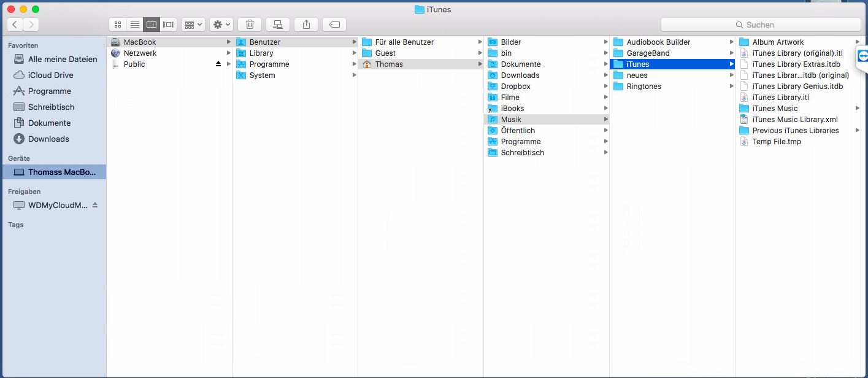The image size is (868, 378).
Task: Select the Ringtones folder
Action: [x=672, y=86]
